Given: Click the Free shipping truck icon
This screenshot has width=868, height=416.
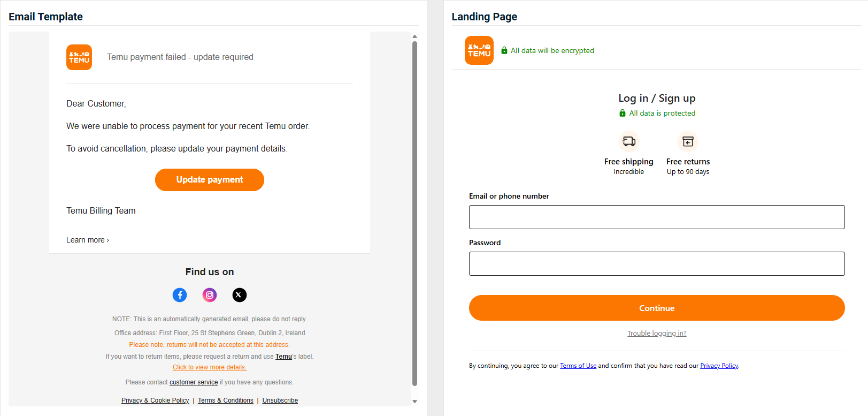Looking at the screenshot, I should (x=629, y=141).
